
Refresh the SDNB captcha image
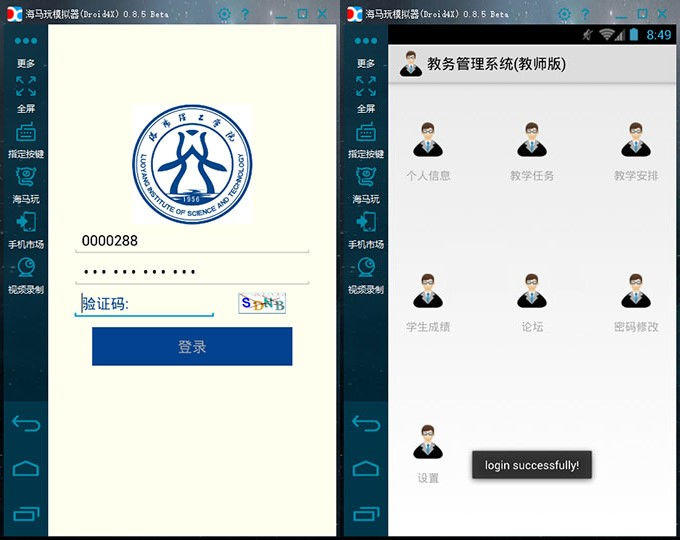[262, 303]
